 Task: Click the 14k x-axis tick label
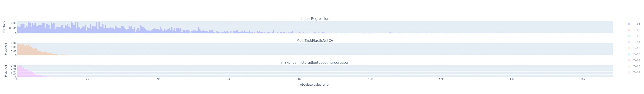512,79
